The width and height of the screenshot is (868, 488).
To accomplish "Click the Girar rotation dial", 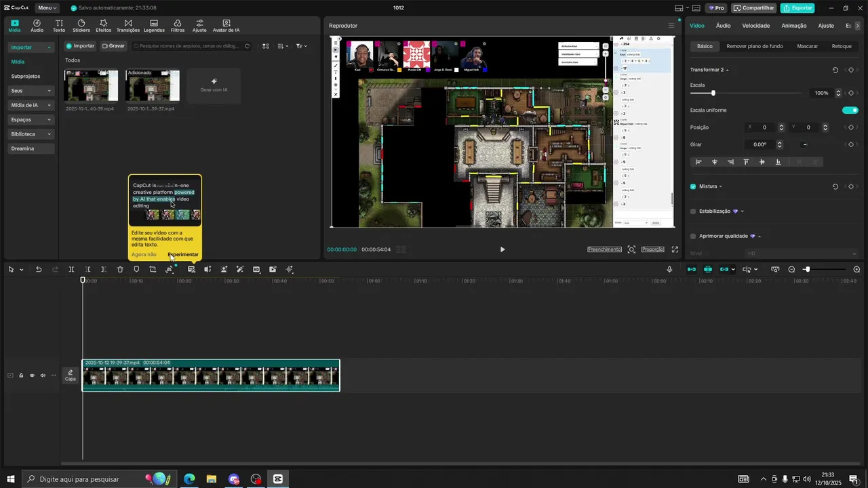I will point(804,144).
